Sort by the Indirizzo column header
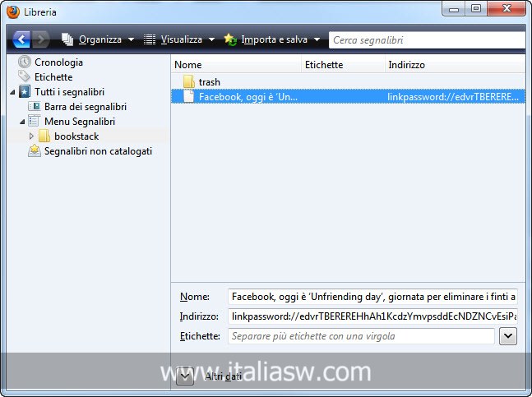Viewport: 532px width, 397px height. tap(456, 65)
